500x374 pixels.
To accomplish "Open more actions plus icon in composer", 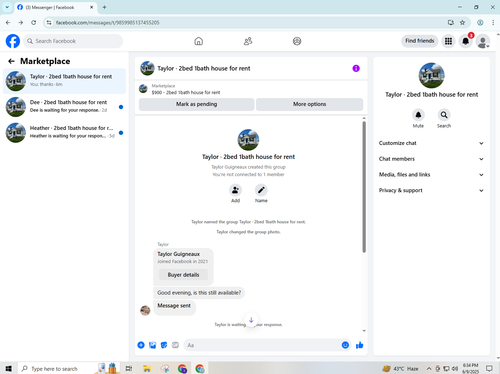I will (141, 345).
